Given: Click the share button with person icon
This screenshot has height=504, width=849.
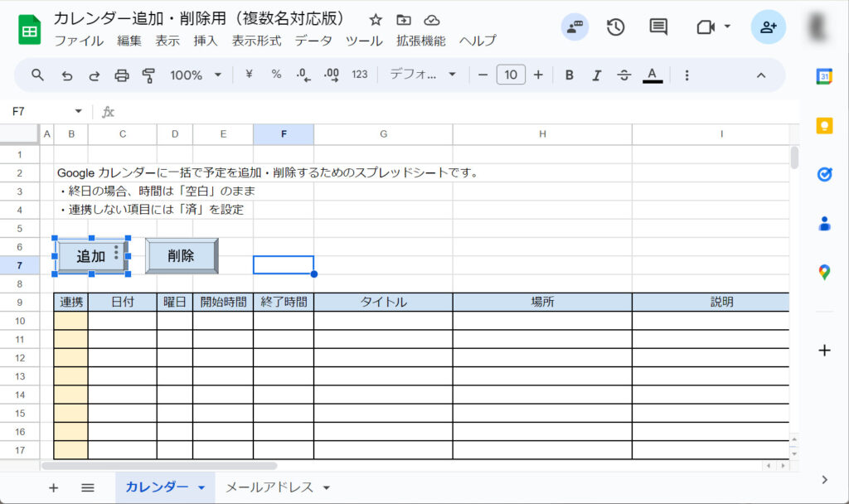Looking at the screenshot, I should tap(768, 27).
